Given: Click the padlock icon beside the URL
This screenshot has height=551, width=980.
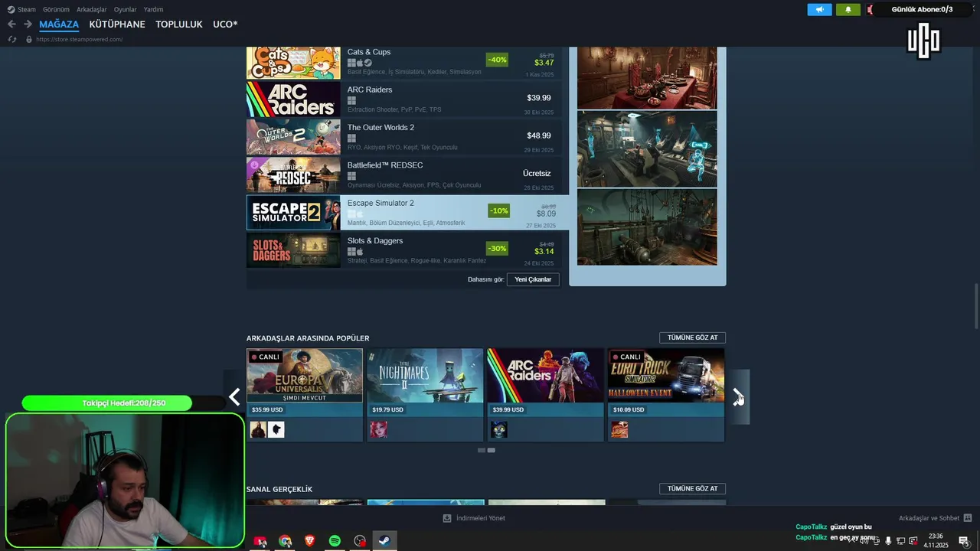Looking at the screenshot, I should point(29,39).
